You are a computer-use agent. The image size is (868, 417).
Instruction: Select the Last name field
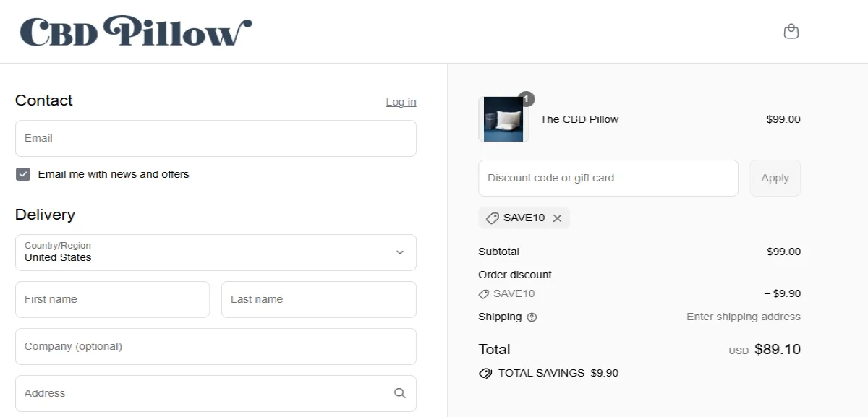click(318, 298)
